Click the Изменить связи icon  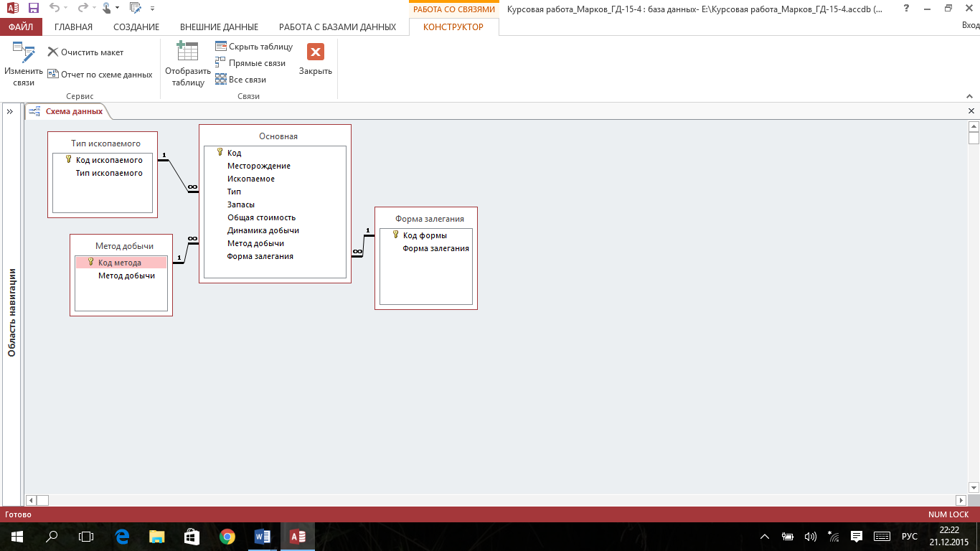(24, 54)
